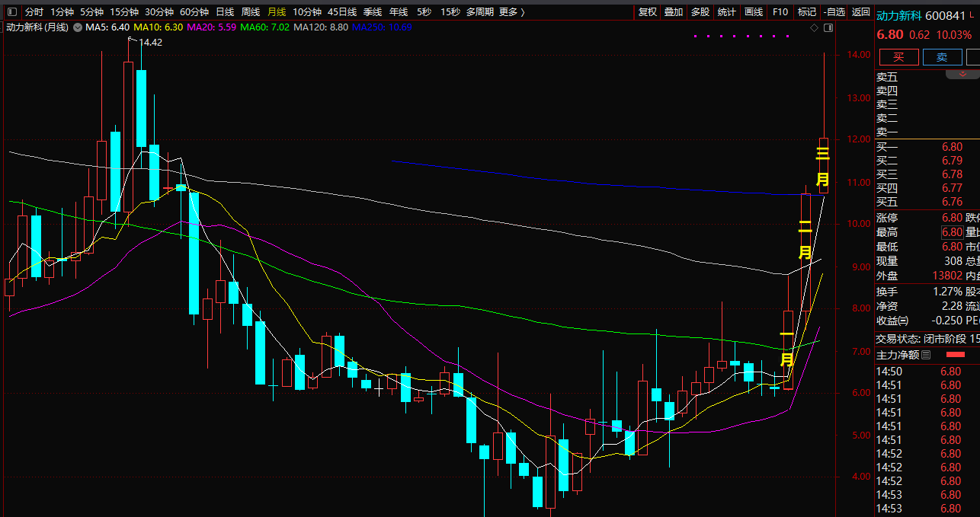Activate the 画线 drawing tool
This screenshot has width=980, height=517.
[754, 12]
